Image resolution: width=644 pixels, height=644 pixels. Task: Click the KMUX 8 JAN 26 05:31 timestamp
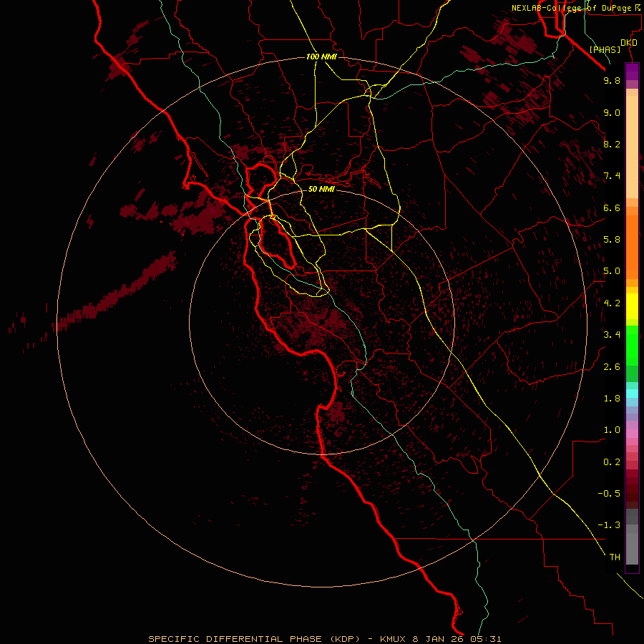[441, 639]
